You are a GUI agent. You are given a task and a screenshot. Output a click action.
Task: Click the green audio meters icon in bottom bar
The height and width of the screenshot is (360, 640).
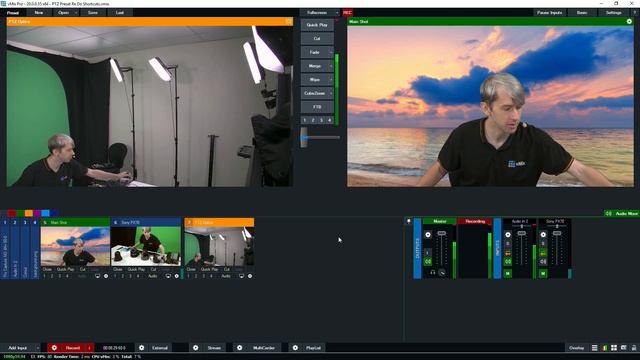(x=604, y=348)
